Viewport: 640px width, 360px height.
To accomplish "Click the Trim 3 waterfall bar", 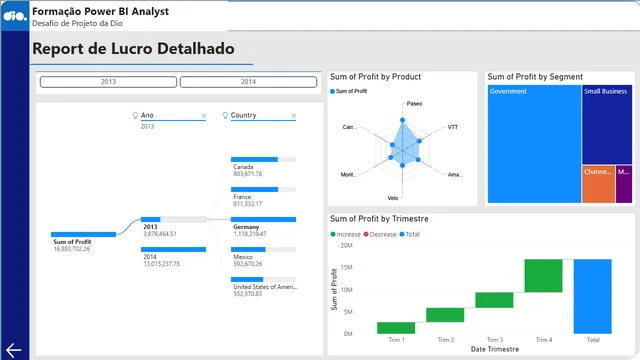I will pos(494,300).
